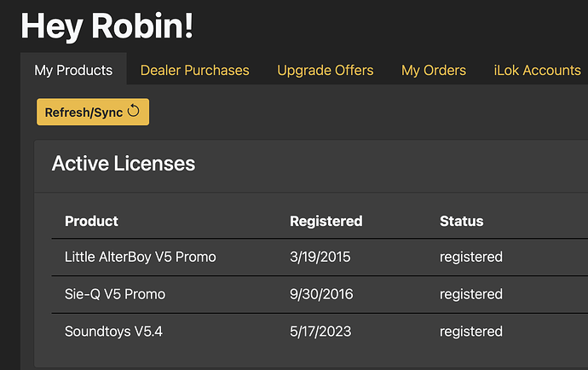Click the 9/30/2016 registration date

point(321,294)
